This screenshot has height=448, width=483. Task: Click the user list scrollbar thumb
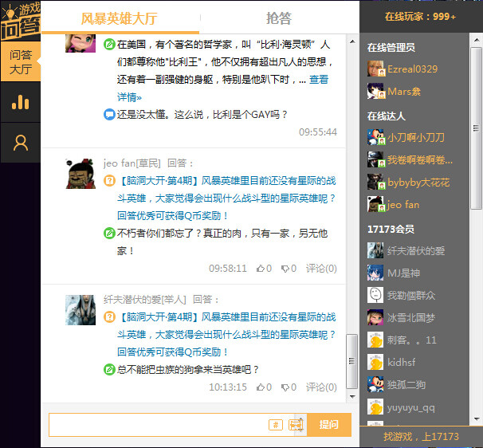click(476, 128)
